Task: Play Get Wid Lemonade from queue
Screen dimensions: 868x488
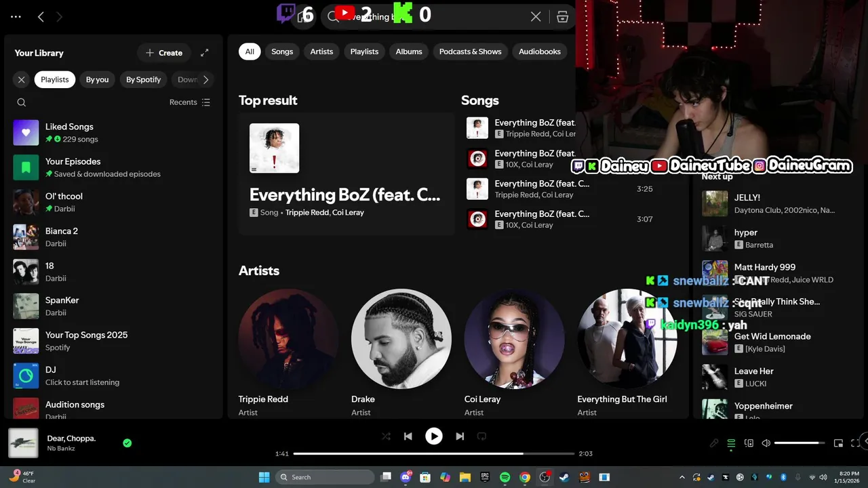Action: (778, 342)
